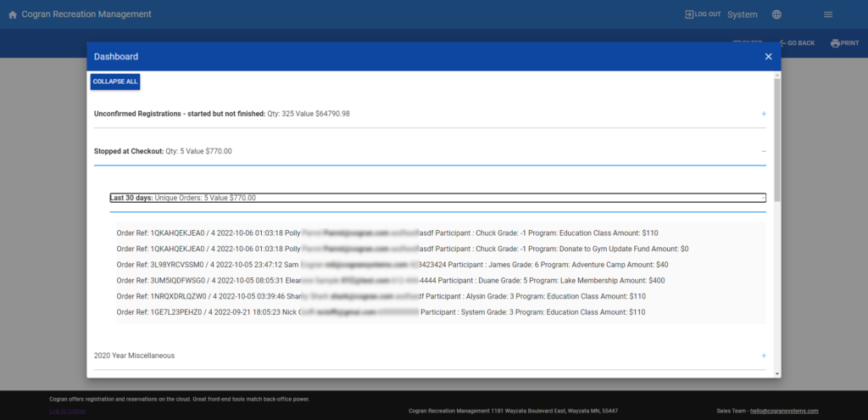Collapse the Last 30 days panel

coord(763,198)
